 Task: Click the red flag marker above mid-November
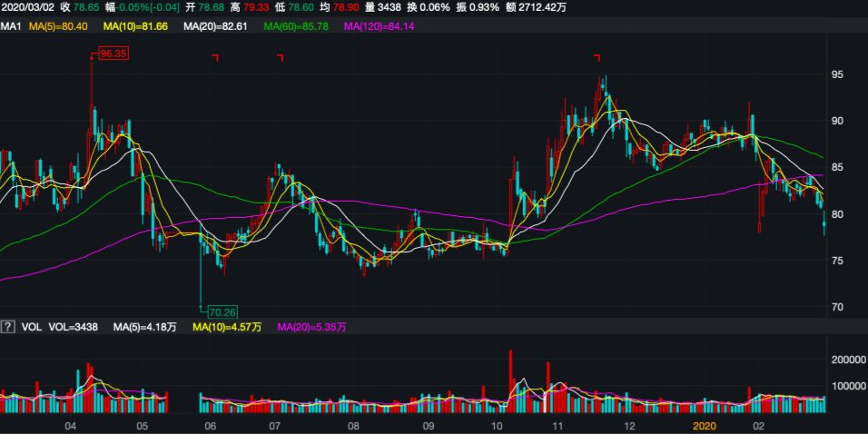tap(597, 58)
